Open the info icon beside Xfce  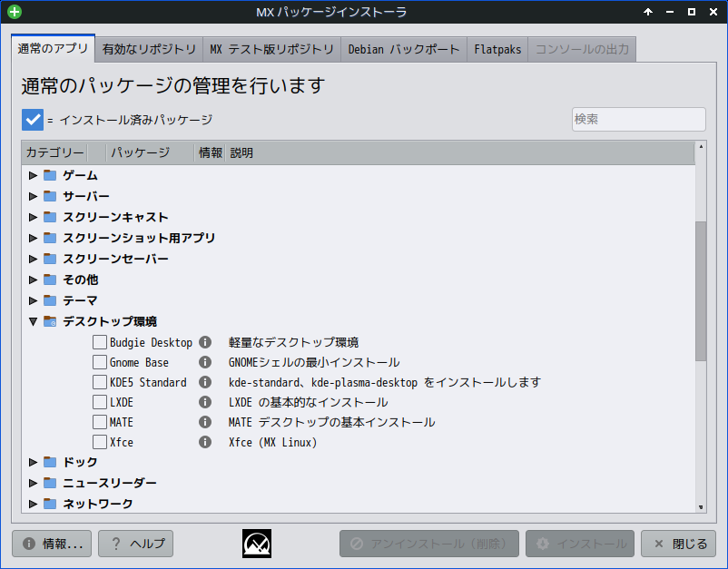(x=205, y=442)
